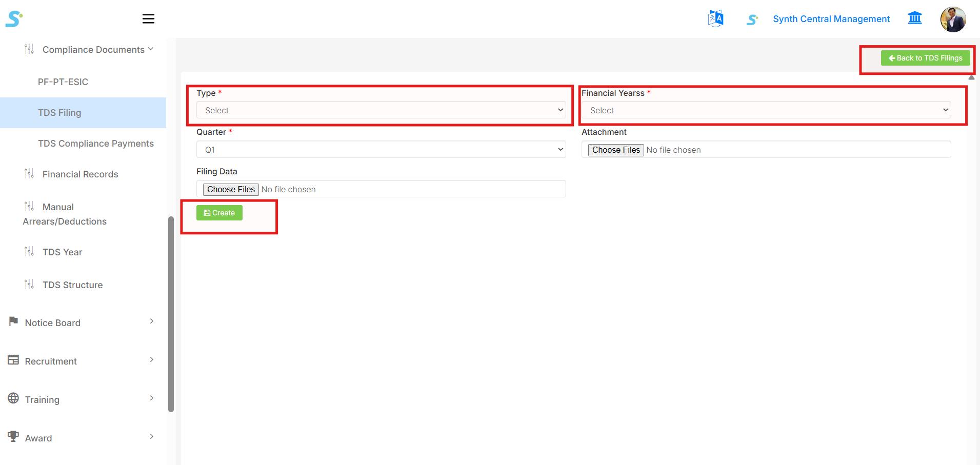Select the trophy icon next to Award
Screen dimensions: 980x465
[13, 436]
